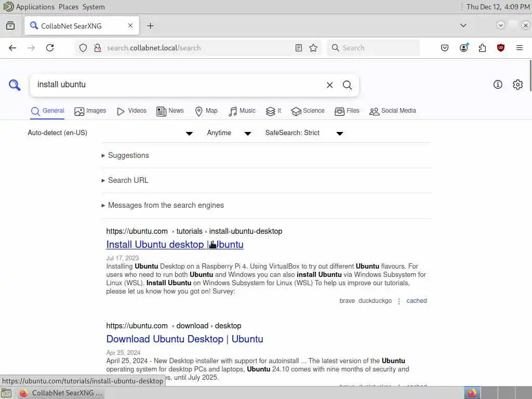This screenshot has width=532, height=399.
Task: Switch to the Social Media category
Action: 393,111
